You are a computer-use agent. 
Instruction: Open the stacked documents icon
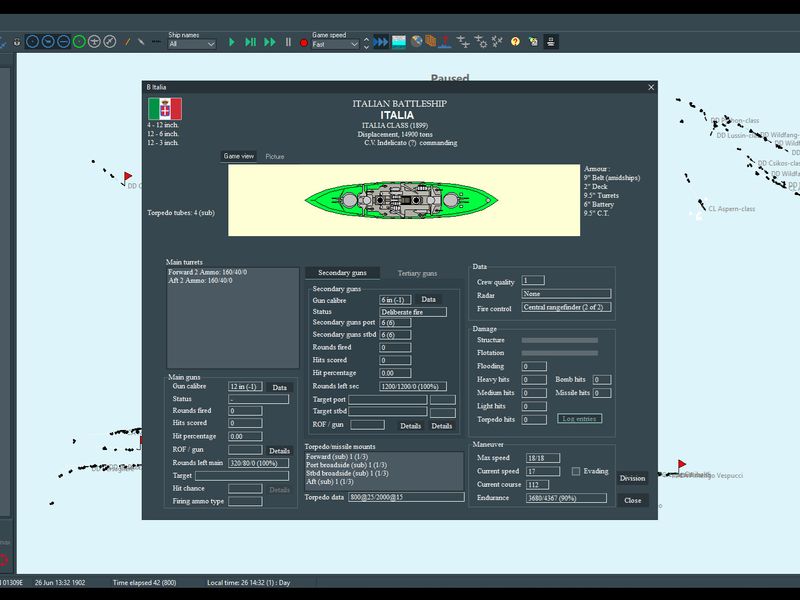pyautogui.click(x=431, y=41)
